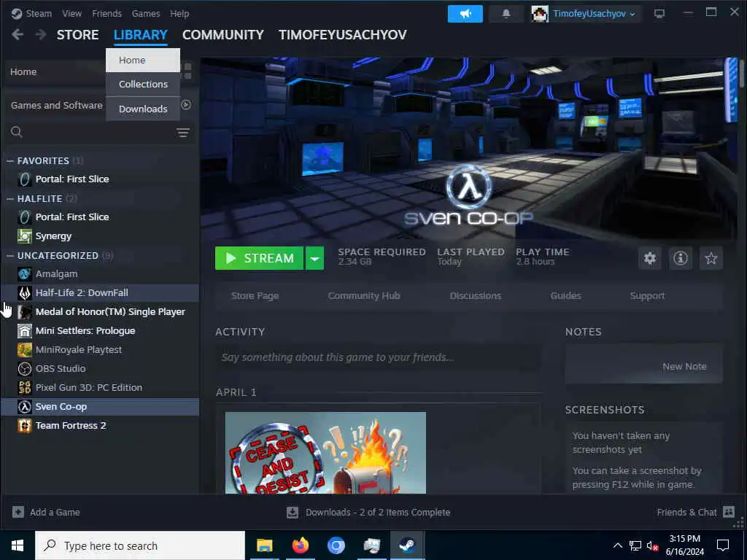This screenshot has height=560, width=747.
Task: Click the Pixel Gun 3D icon in list
Action: point(25,388)
